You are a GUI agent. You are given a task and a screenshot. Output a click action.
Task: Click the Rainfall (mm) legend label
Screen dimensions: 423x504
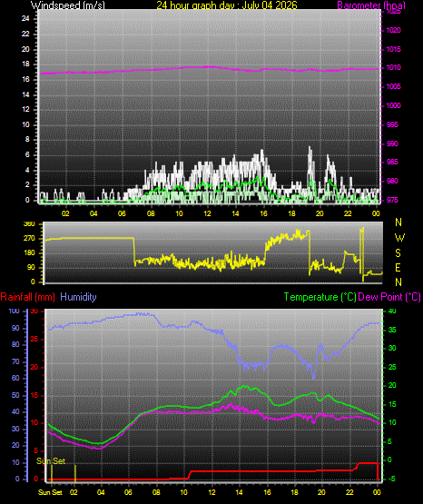(x=27, y=297)
